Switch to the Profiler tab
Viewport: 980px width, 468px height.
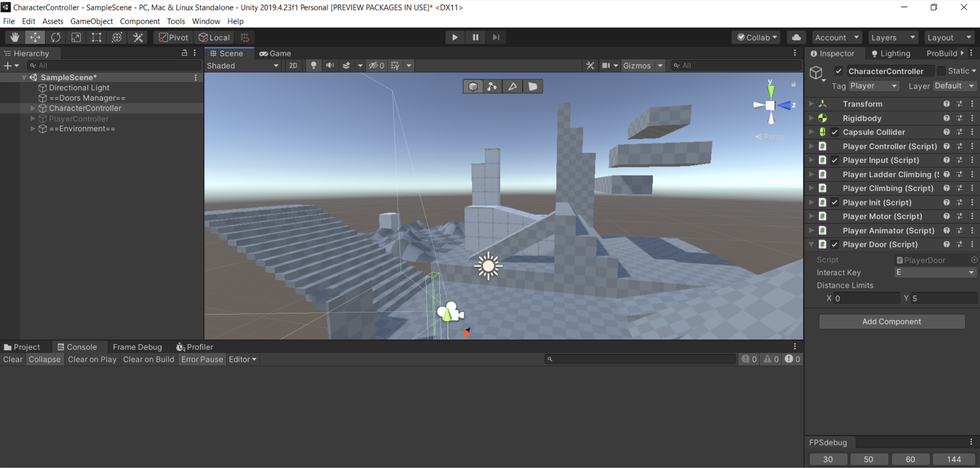[195, 347]
